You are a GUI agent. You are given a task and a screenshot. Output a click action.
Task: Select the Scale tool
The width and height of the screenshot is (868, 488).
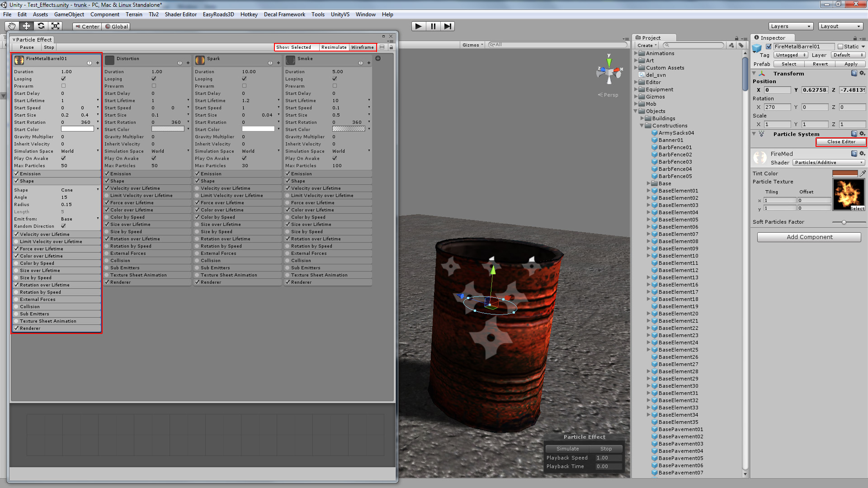click(56, 26)
